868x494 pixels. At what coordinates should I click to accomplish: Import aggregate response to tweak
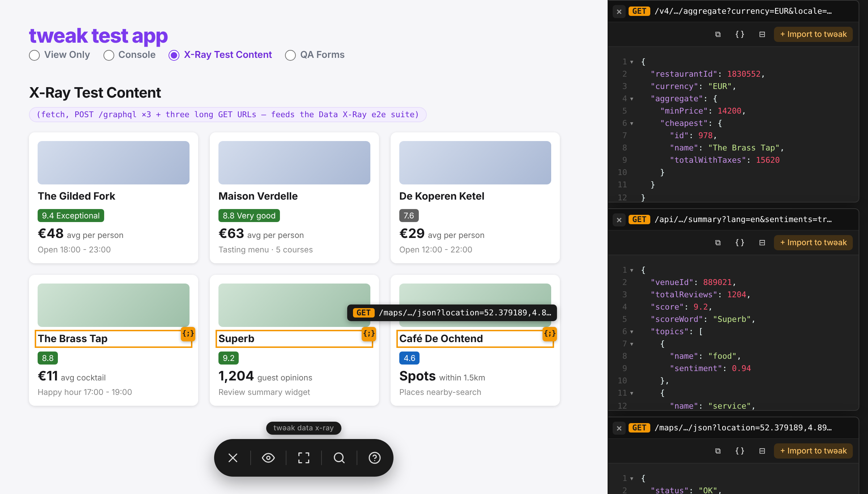coord(813,34)
